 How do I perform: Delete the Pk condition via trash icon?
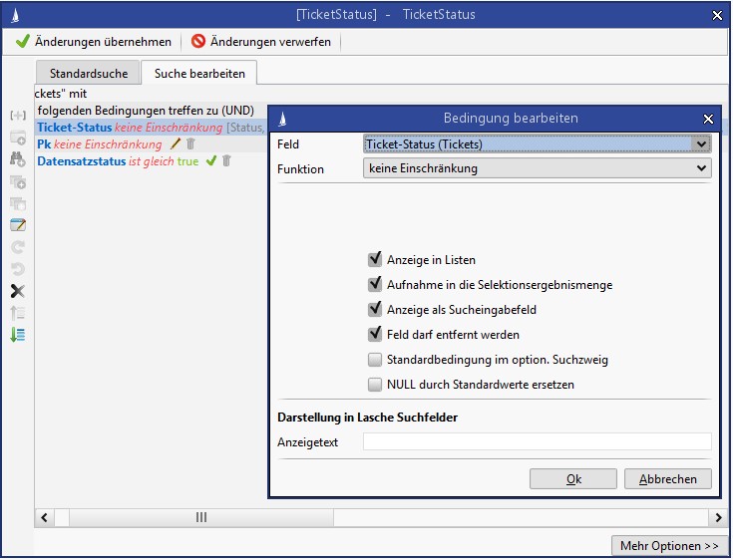tap(190, 144)
